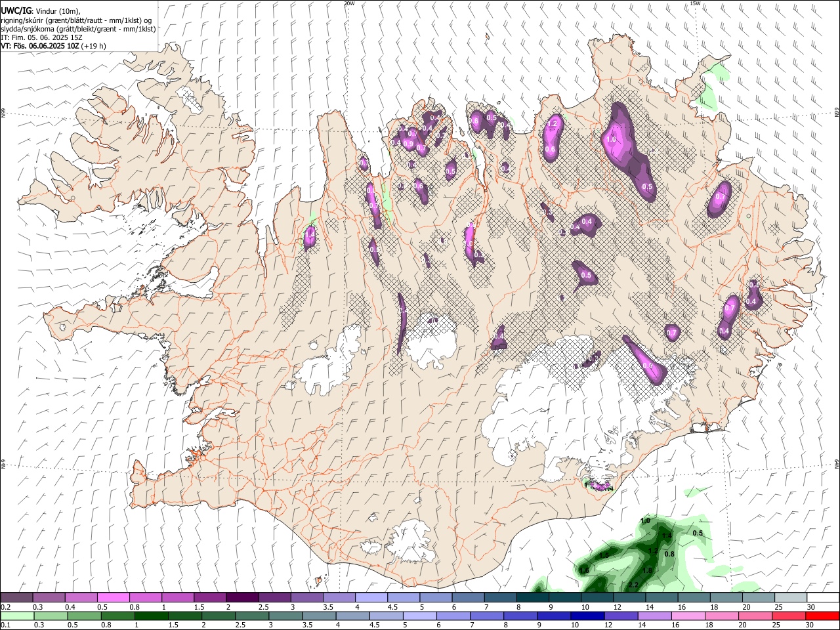This screenshot has width=840, height=630.
Task: Pick the deep navy blue swatch in lower scale
Action: pos(586,616)
